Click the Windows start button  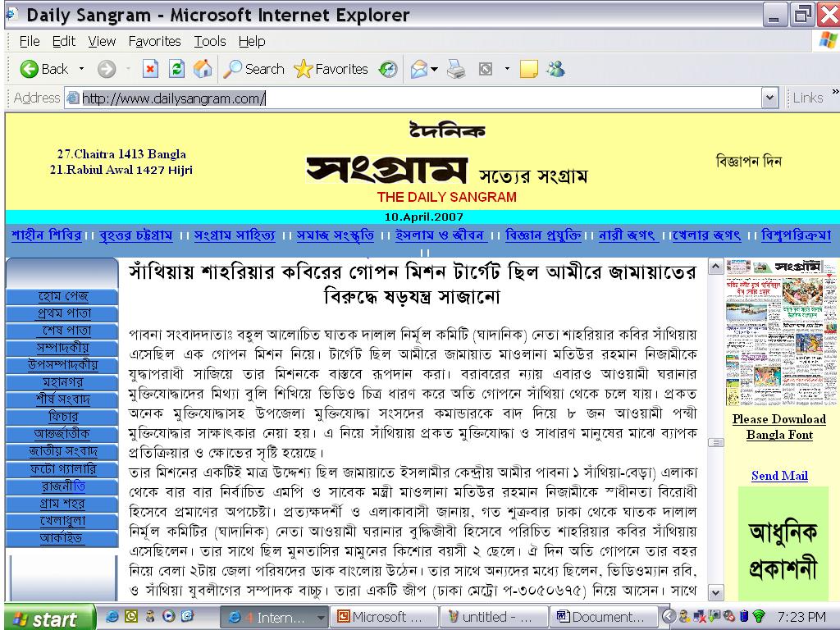[49, 617]
